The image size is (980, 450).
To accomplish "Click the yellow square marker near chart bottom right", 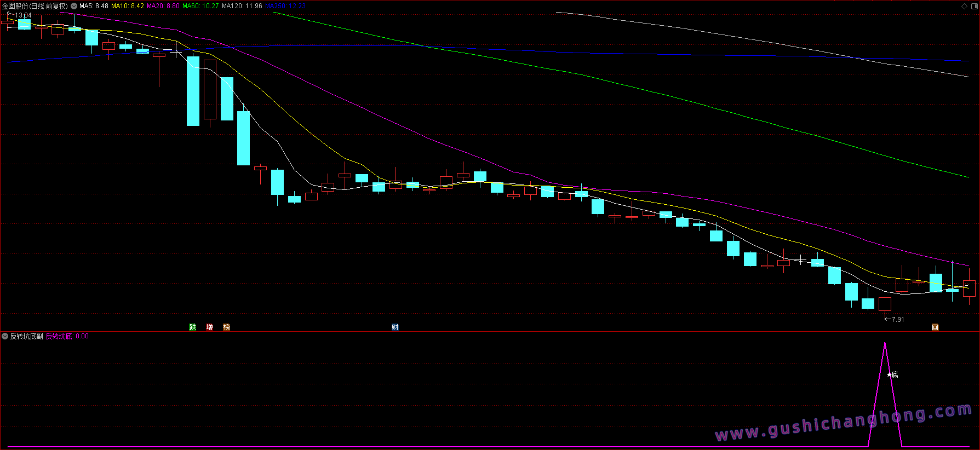I will click(935, 327).
